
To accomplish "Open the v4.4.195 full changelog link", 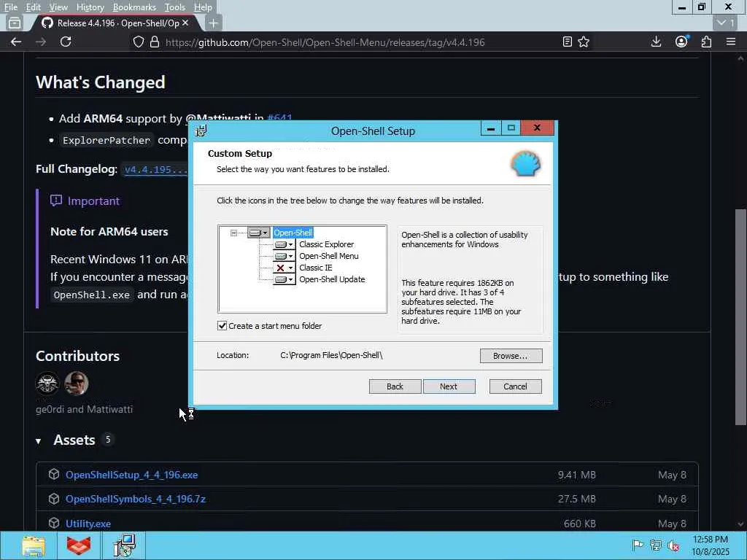I will (156, 169).
